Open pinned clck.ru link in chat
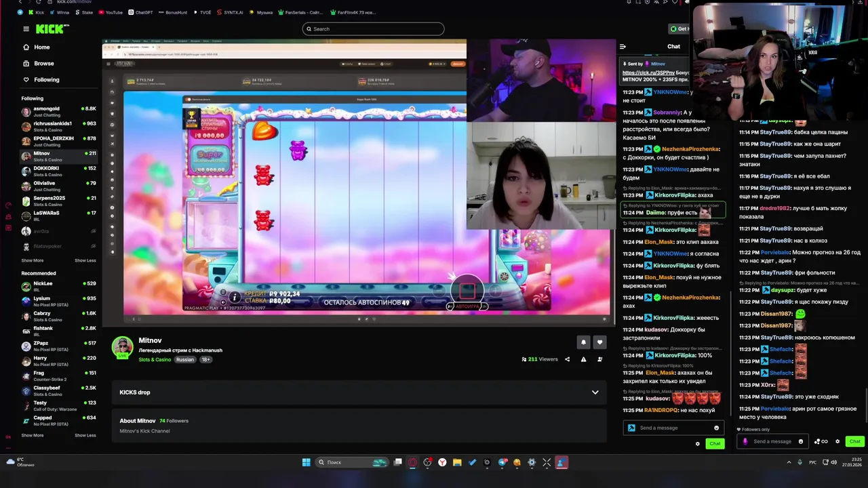 tap(648, 73)
